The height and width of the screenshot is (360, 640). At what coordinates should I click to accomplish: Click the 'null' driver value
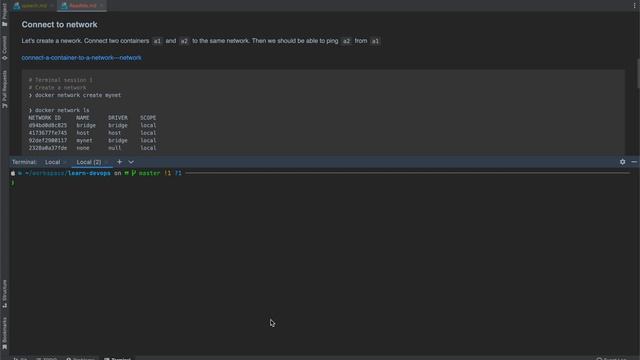point(115,148)
